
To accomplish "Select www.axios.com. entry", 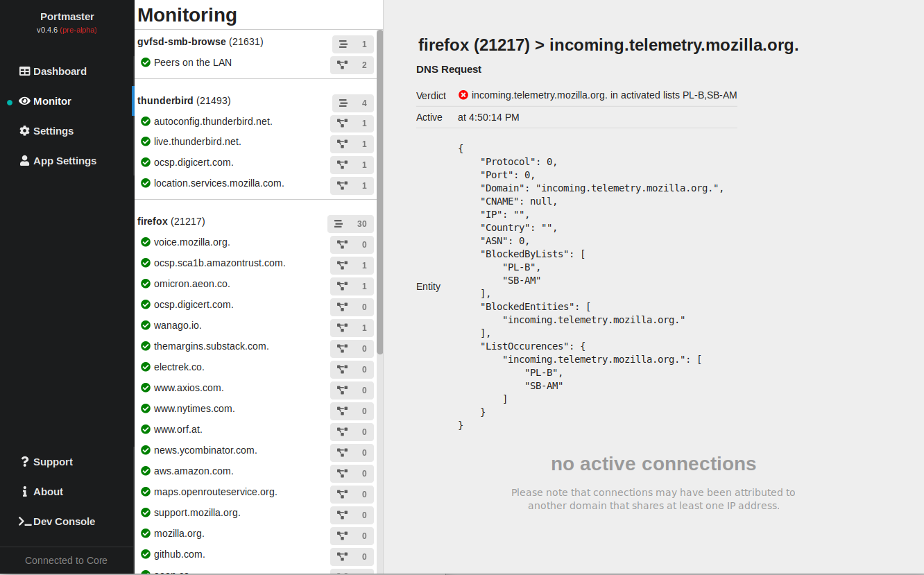I will pyautogui.click(x=189, y=388).
